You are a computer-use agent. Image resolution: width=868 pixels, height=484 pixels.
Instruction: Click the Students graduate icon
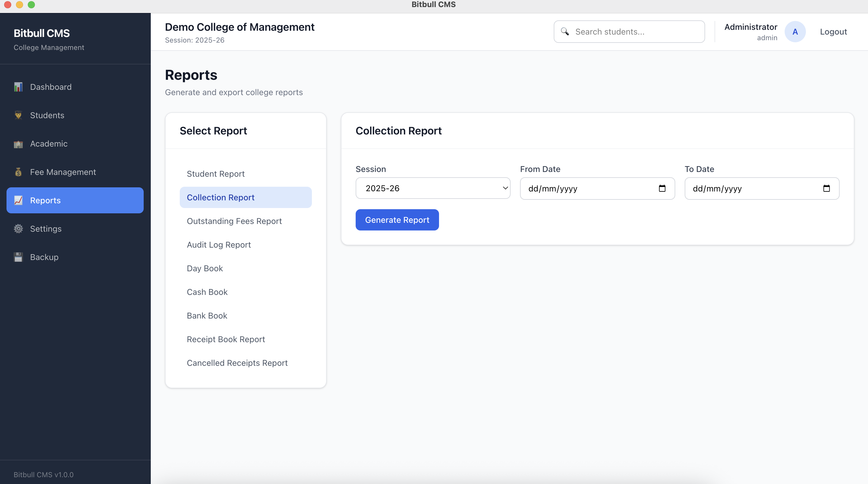coord(18,115)
